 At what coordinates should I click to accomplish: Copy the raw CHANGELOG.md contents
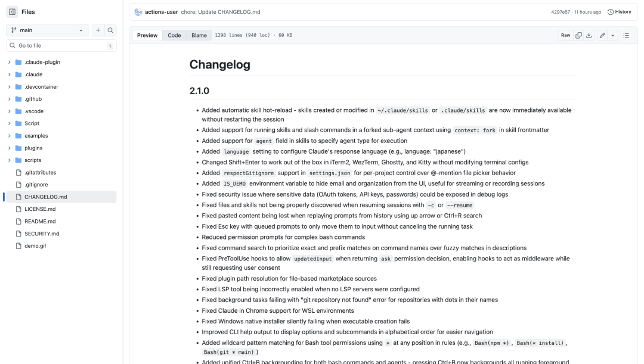coord(579,35)
